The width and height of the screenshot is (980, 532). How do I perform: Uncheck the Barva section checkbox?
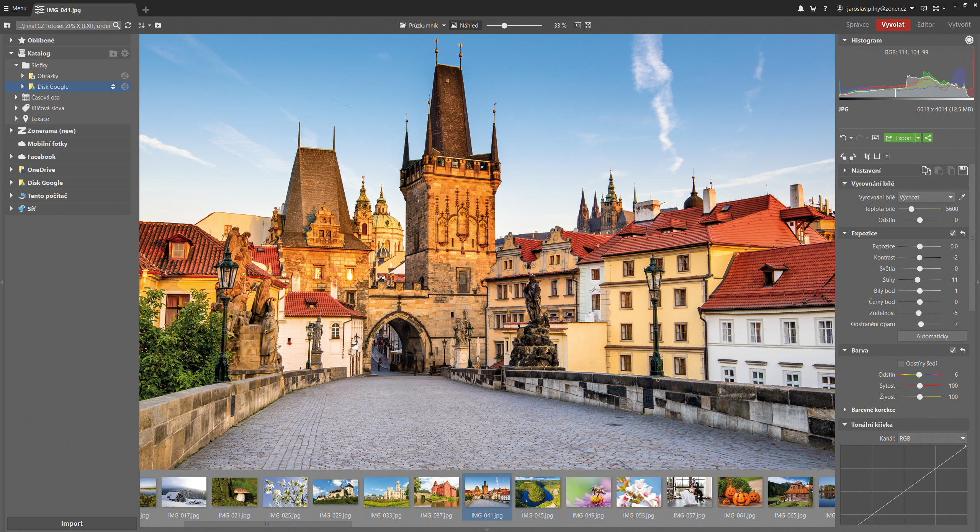952,350
